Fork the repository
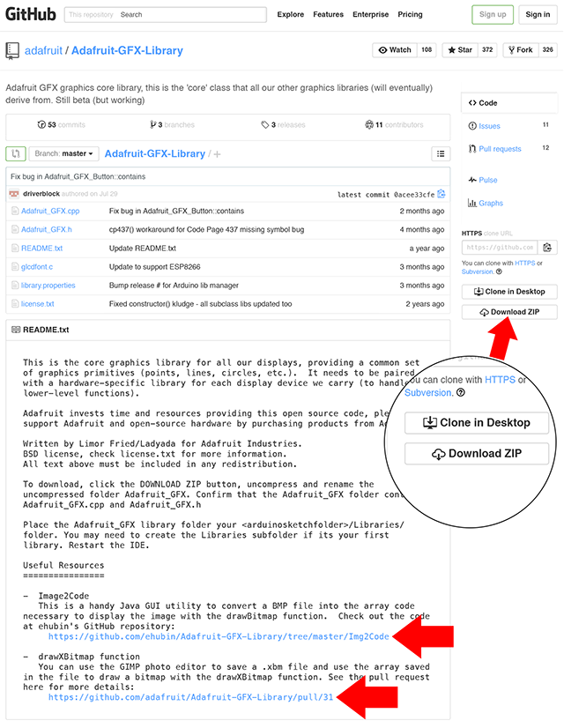 [520, 50]
